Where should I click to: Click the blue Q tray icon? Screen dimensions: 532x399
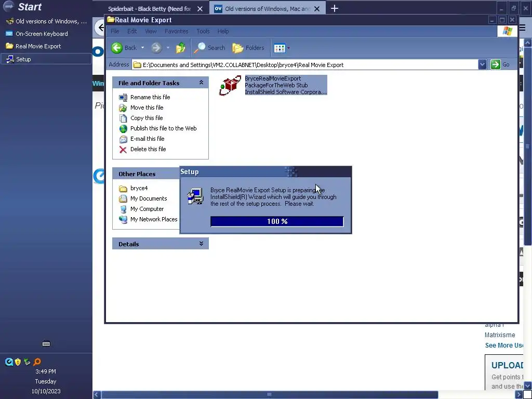click(x=9, y=362)
